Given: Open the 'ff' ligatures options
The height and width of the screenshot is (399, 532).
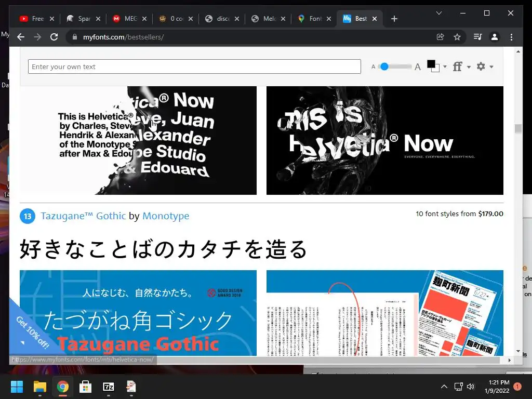Looking at the screenshot, I should point(457,66).
